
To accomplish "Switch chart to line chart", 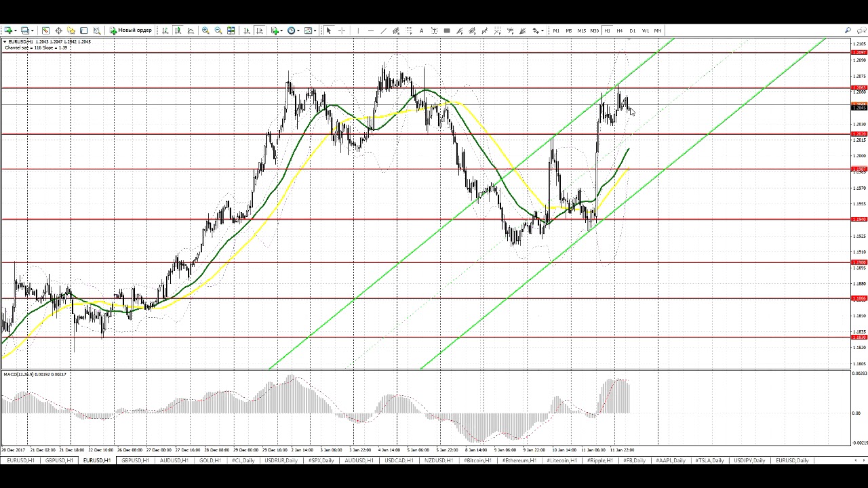I will click(x=191, y=30).
